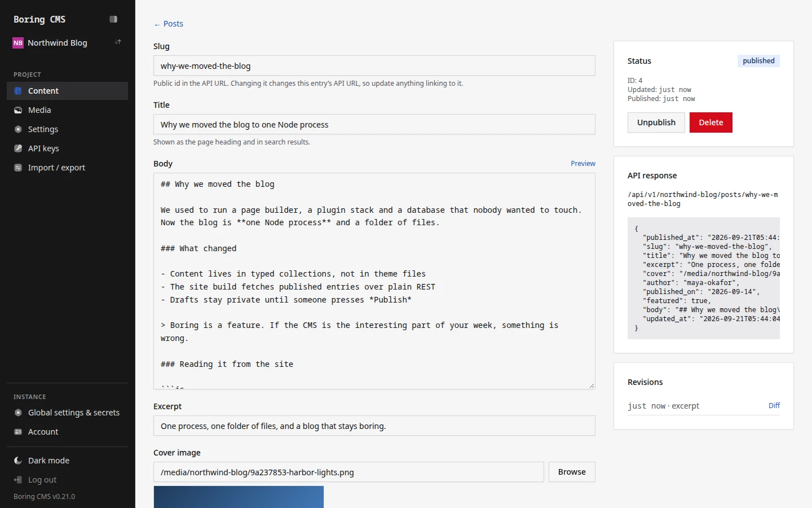
Task: Click the Dark mode moon icon
Action: (18, 461)
